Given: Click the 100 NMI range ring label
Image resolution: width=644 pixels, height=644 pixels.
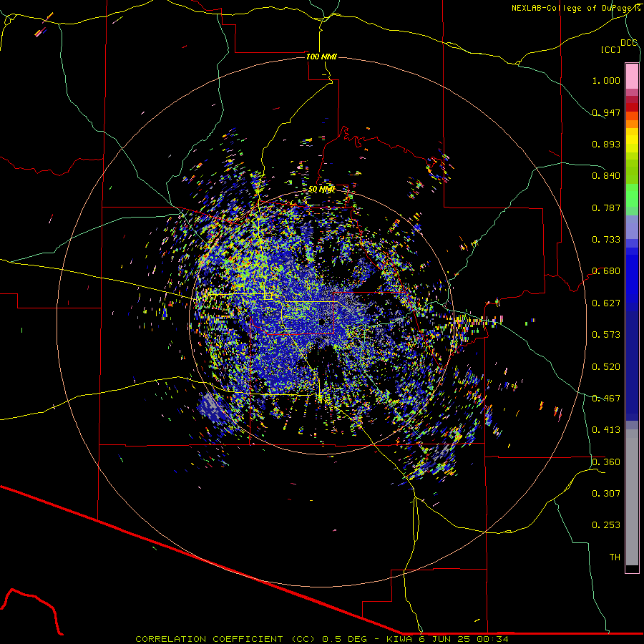Looking at the screenshot, I should [x=321, y=57].
